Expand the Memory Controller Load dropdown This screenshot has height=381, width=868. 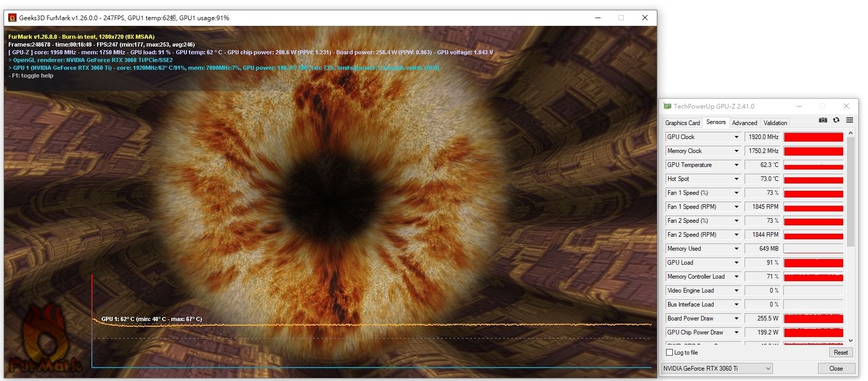point(736,277)
